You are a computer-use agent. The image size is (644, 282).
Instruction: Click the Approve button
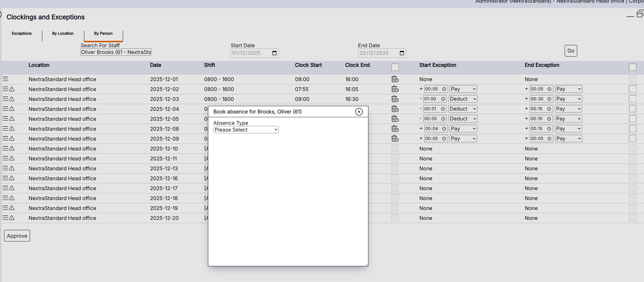(x=17, y=236)
